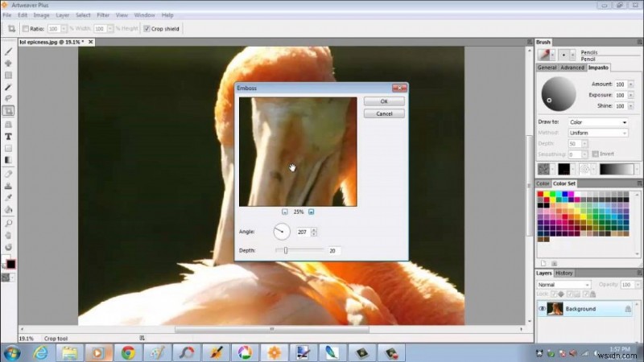Viewport: 644px width, 362px height.
Task: Open the Exposure value dropdown arrow
Action: [631, 95]
